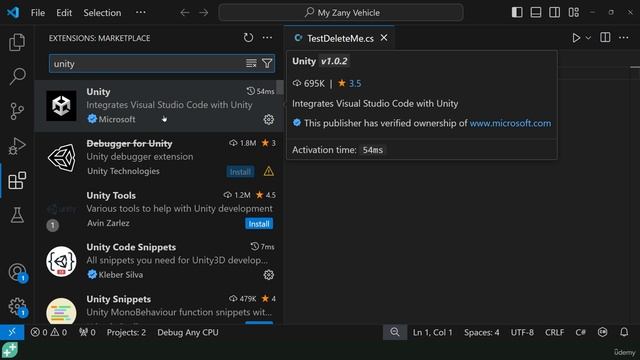Run the current file with play button
640x360 pixels.
point(576,38)
